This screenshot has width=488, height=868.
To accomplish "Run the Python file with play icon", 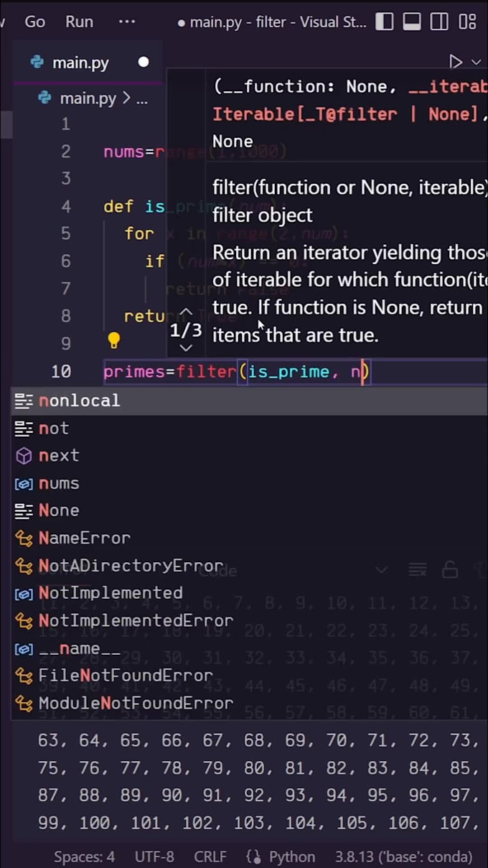I will (x=455, y=62).
